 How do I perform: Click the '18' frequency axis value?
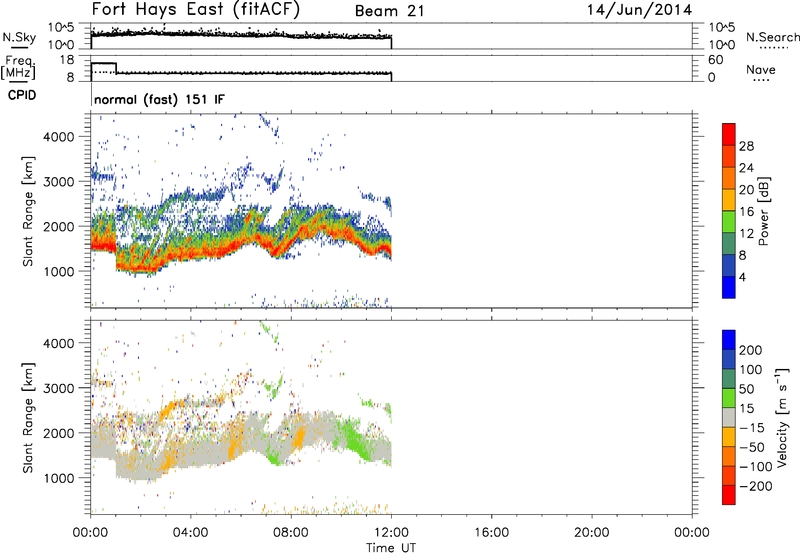click(x=66, y=60)
